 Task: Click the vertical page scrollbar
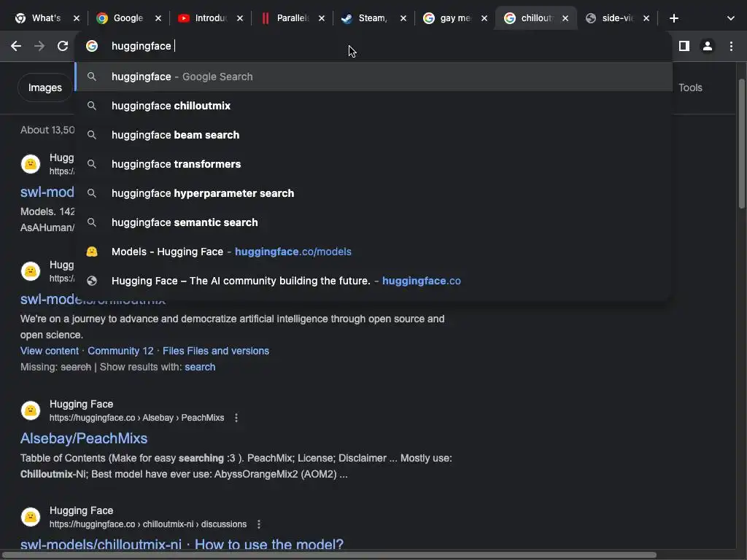(x=742, y=144)
